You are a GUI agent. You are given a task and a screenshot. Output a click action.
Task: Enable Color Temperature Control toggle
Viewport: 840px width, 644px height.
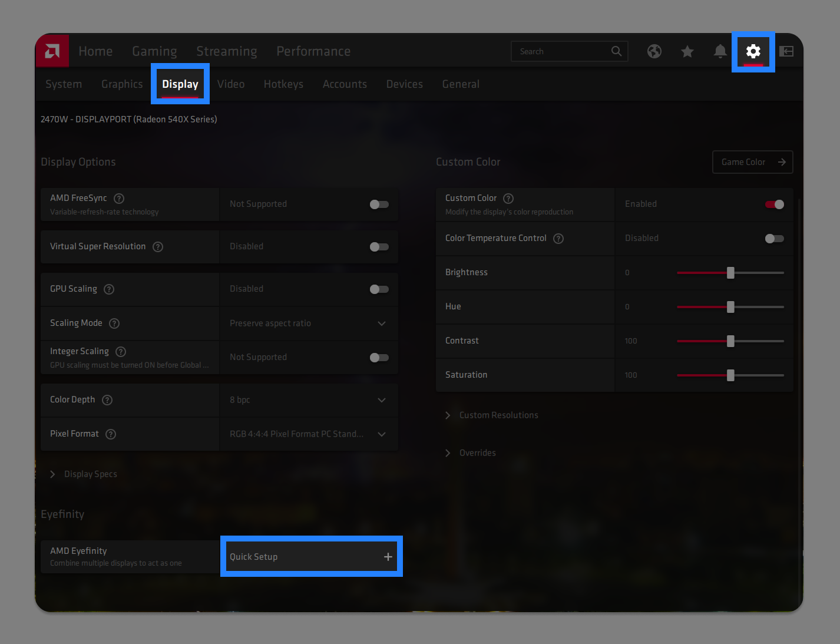click(x=775, y=239)
